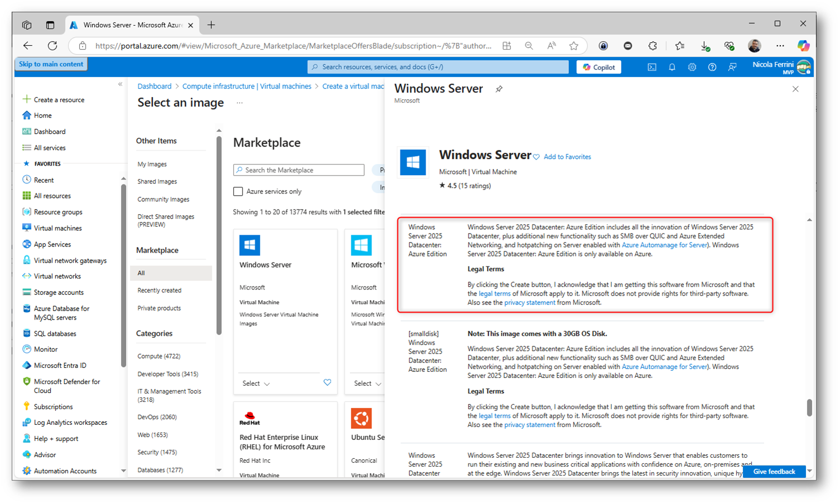
Task: Open Log Analytics workspaces
Action: tap(70, 423)
